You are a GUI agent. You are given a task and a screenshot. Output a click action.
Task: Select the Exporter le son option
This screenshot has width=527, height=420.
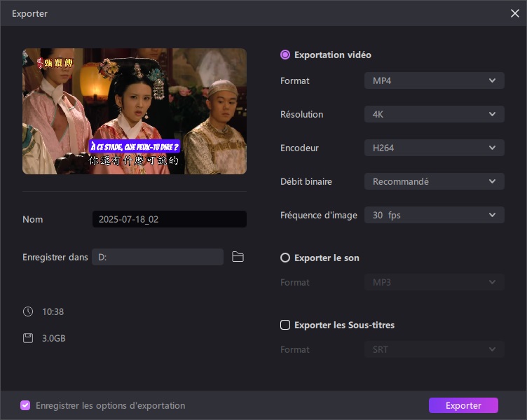click(285, 258)
